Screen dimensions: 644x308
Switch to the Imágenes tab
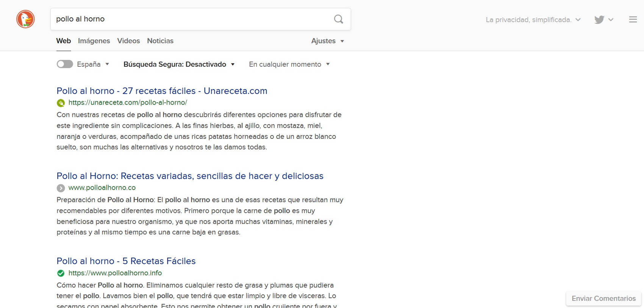pyautogui.click(x=94, y=41)
